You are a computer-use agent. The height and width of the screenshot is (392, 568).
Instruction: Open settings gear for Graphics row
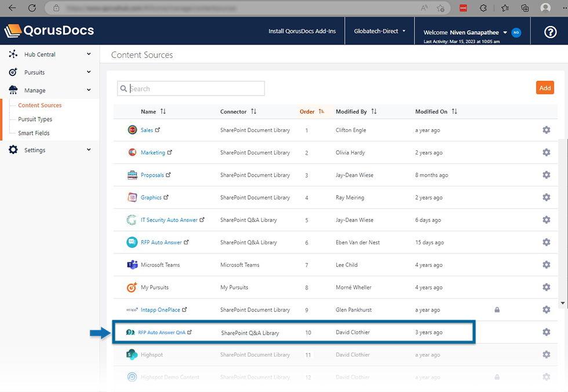pos(546,197)
